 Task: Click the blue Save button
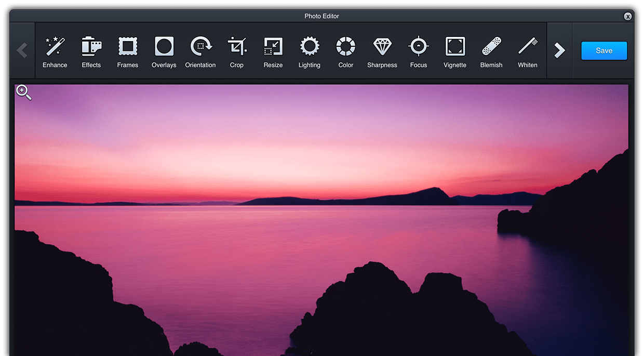click(x=604, y=51)
